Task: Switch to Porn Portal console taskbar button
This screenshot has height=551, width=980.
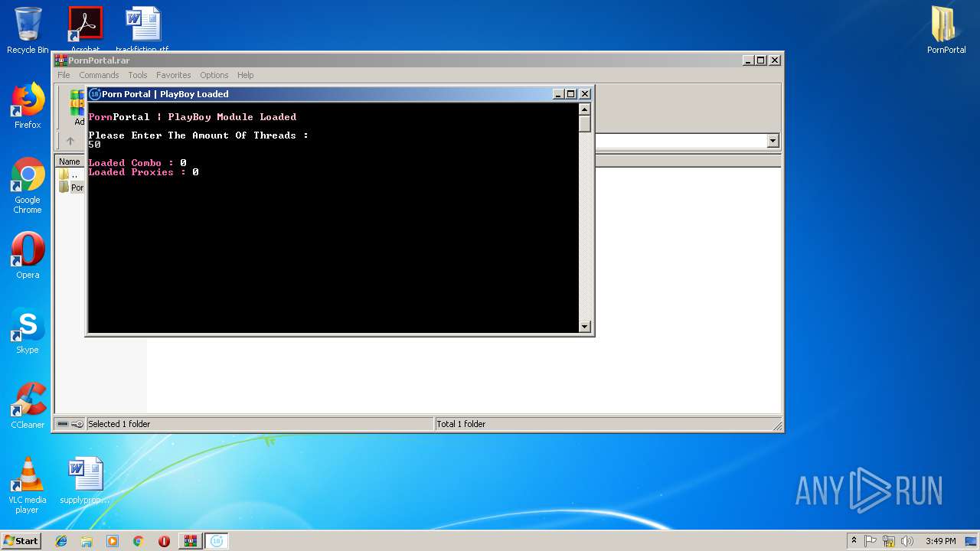Action: pos(217,541)
